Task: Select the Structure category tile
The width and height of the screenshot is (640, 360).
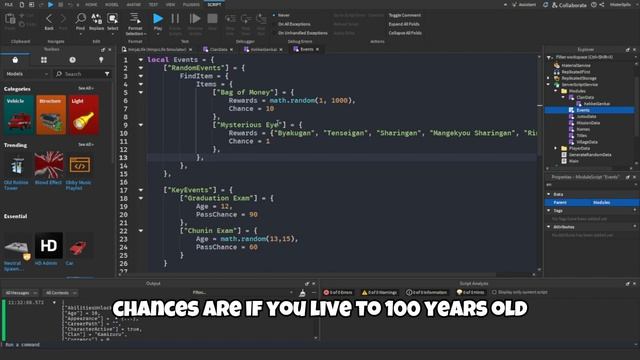Action: [x=51, y=115]
